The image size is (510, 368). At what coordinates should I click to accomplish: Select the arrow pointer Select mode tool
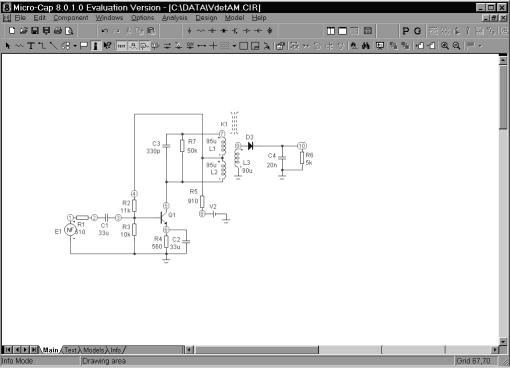coord(8,46)
